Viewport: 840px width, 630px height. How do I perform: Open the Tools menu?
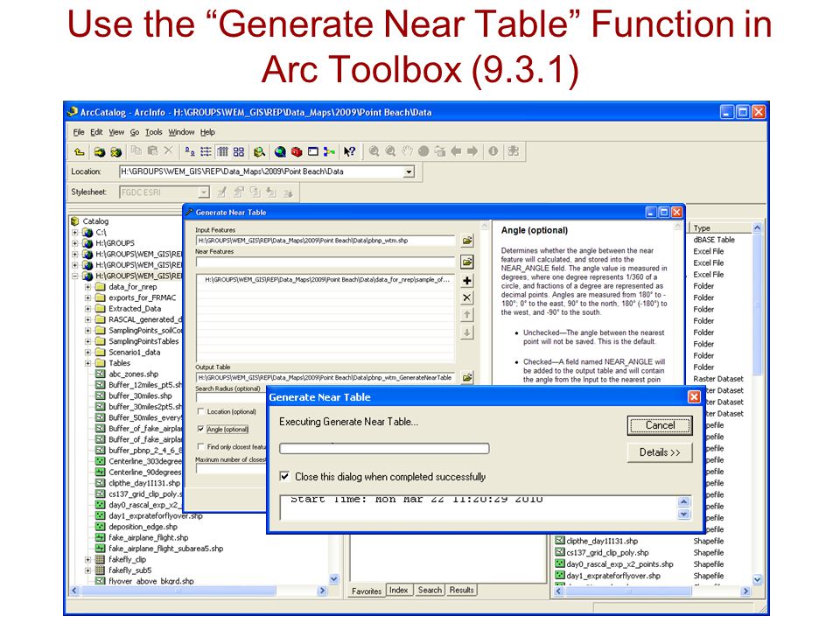click(154, 132)
